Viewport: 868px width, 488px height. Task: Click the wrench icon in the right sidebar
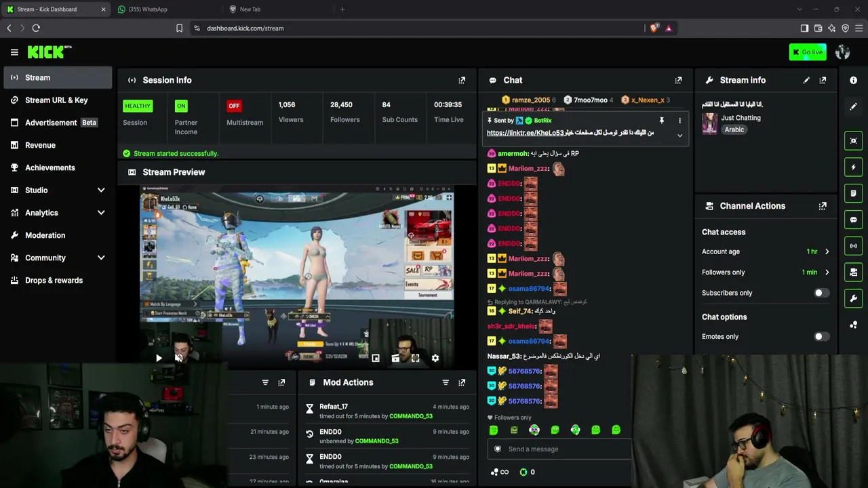[853, 298]
